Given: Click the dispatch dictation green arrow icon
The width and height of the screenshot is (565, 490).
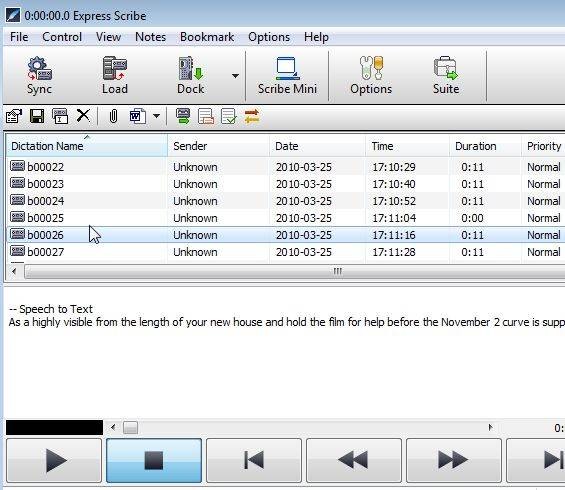Looking at the screenshot, I should click(183, 116).
